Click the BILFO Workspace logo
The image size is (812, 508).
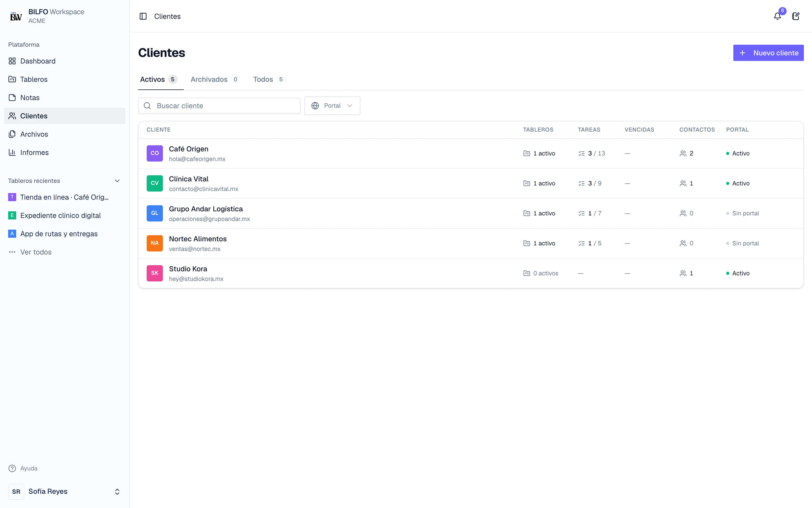point(16,16)
